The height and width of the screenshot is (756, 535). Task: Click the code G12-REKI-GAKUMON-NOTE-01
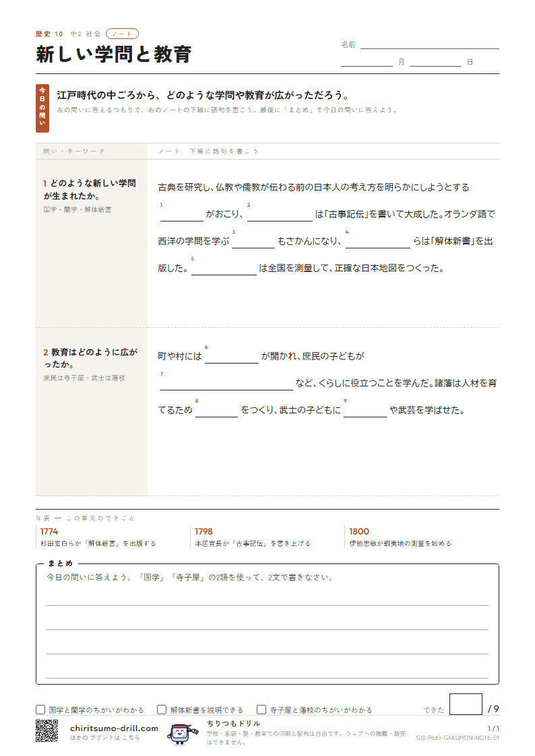(x=458, y=738)
